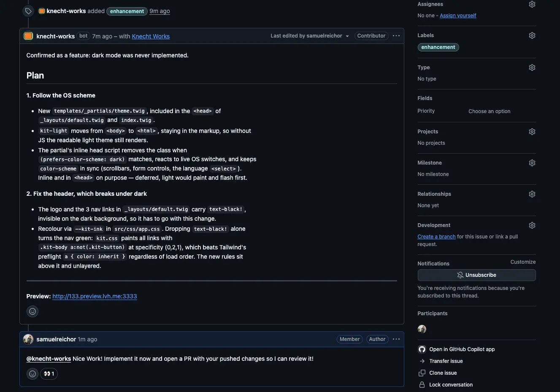Open Priority Choose an option dropdown
Viewport: 560px width, 392px height.
tap(490, 111)
